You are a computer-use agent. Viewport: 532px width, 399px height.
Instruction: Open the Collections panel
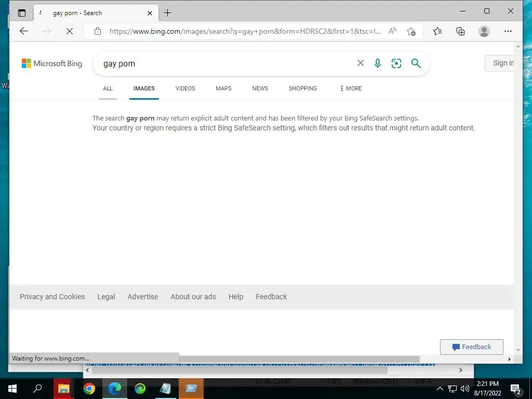click(x=460, y=31)
